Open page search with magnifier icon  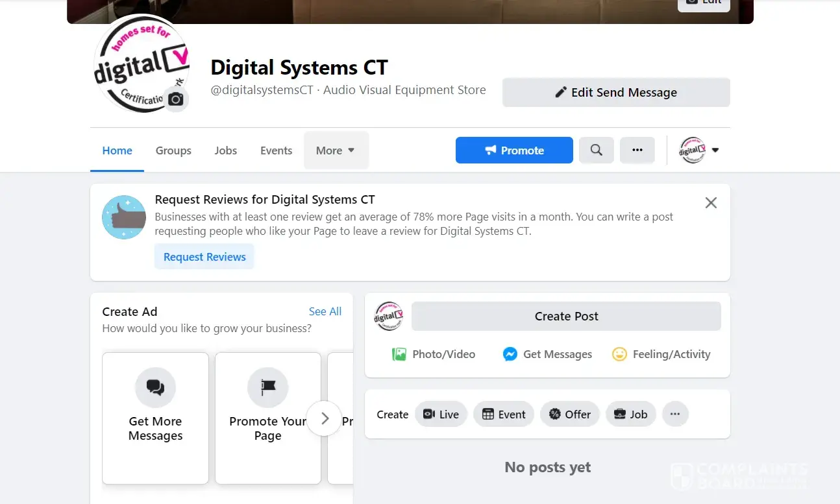596,150
